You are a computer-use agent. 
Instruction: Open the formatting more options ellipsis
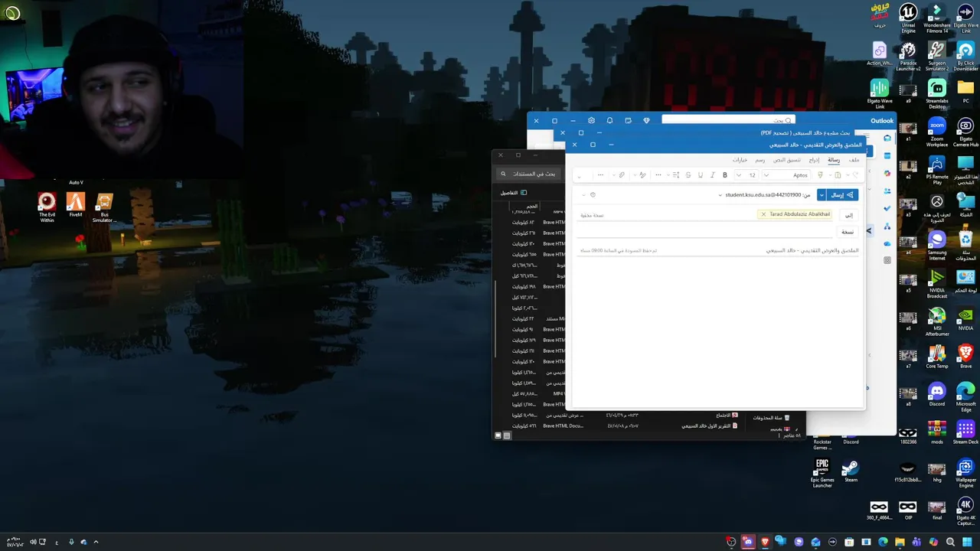tap(658, 175)
